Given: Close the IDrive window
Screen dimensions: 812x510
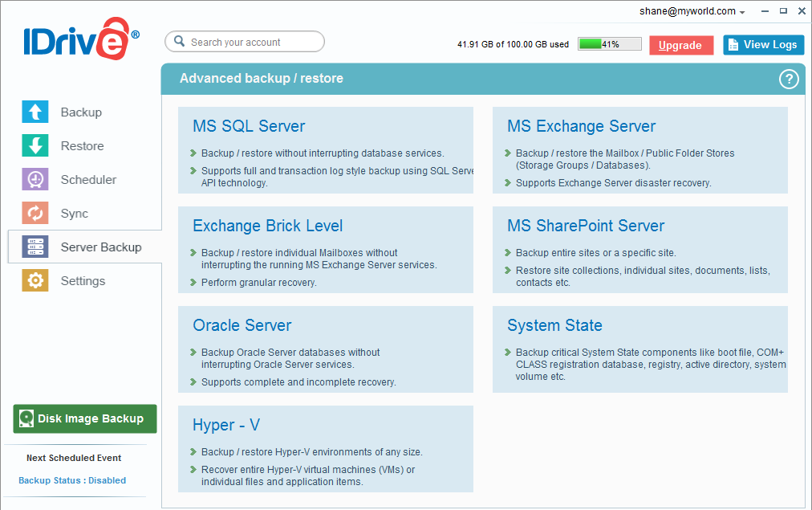Looking at the screenshot, I should (x=802, y=11).
